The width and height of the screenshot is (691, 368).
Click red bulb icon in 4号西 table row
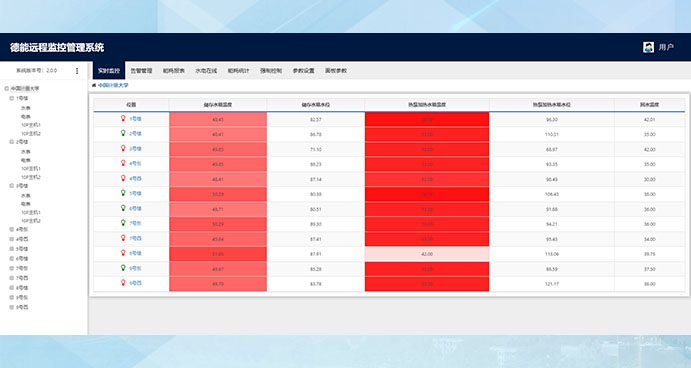pyautogui.click(x=123, y=178)
